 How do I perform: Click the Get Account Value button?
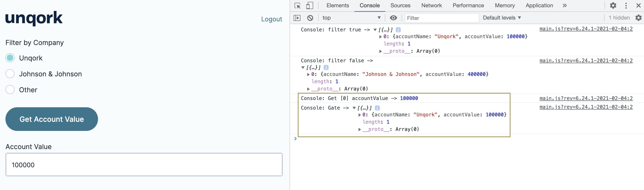point(52,119)
